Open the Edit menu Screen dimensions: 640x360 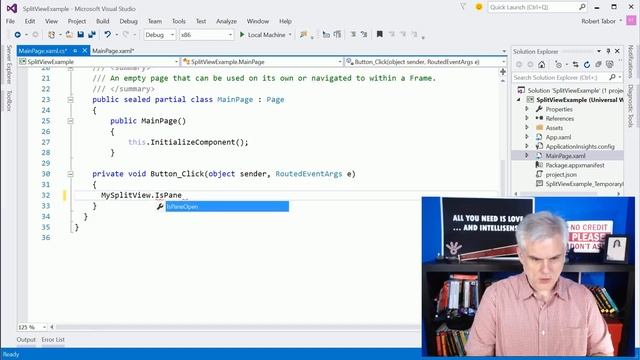pos(30,21)
